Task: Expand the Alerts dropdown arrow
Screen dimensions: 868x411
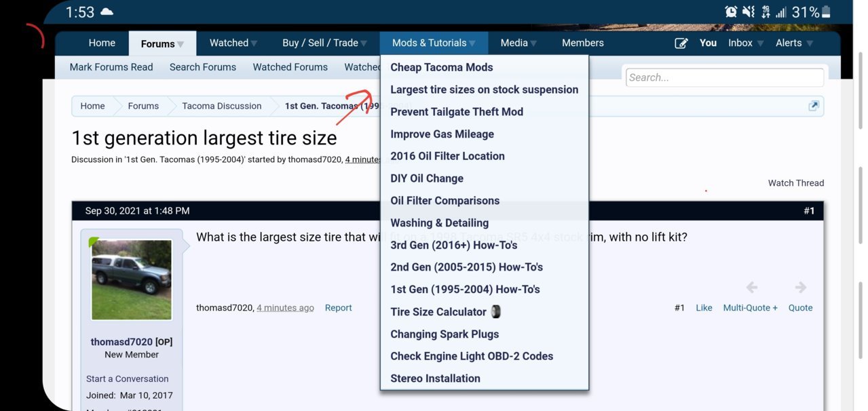Action: (x=810, y=43)
